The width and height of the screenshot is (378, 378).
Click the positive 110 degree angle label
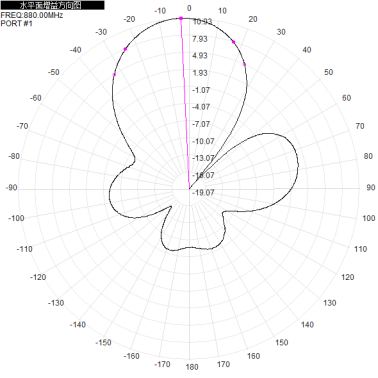click(x=360, y=249)
